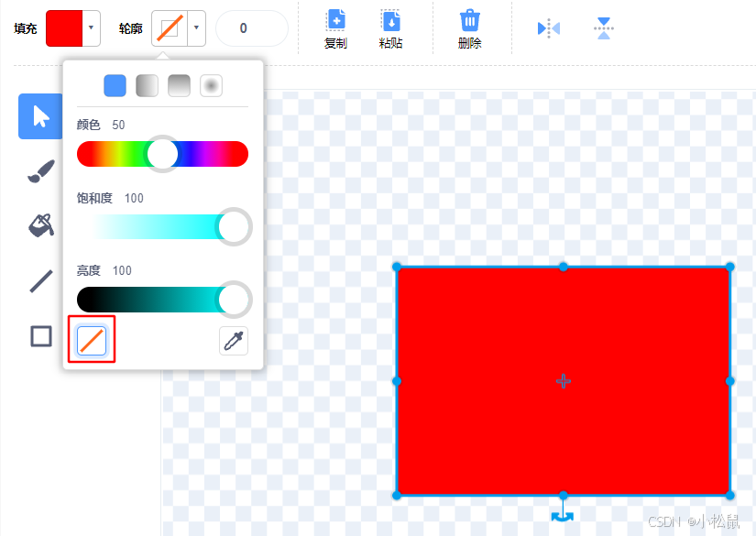Pick color with the eyedropper
Image resolution: width=756 pixels, height=536 pixels.
click(x=234, y=341)
